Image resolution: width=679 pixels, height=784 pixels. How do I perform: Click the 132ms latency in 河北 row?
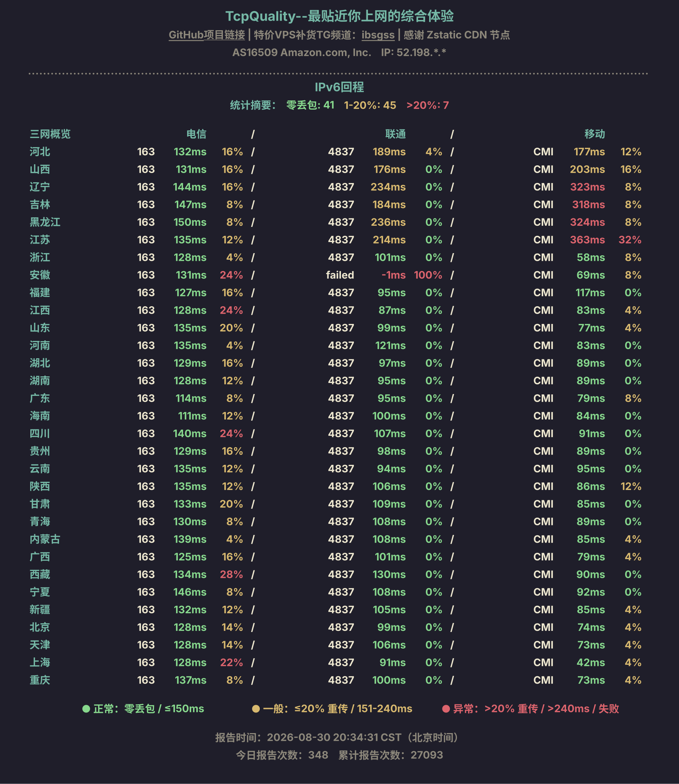190,152
